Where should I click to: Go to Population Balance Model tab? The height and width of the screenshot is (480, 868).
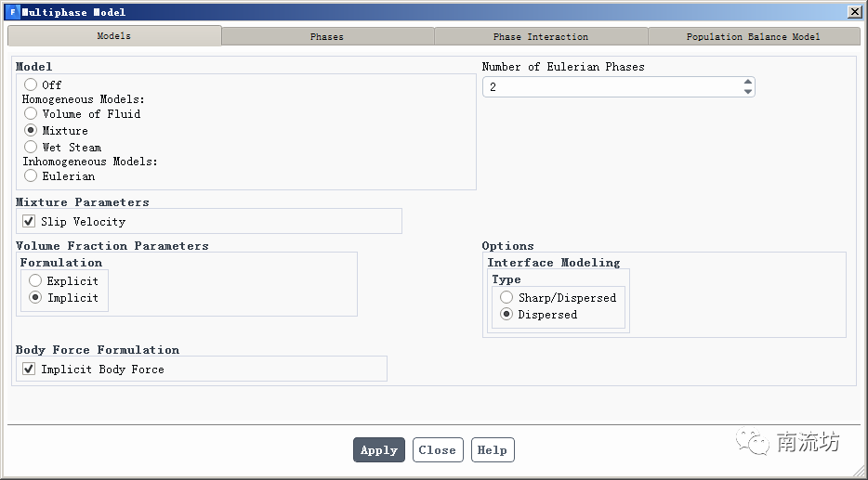753,36
